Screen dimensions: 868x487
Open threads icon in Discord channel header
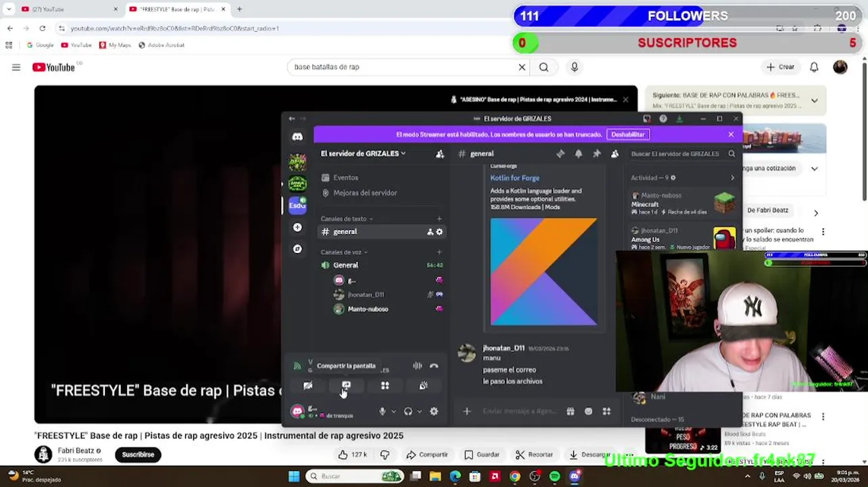(560, 154)
